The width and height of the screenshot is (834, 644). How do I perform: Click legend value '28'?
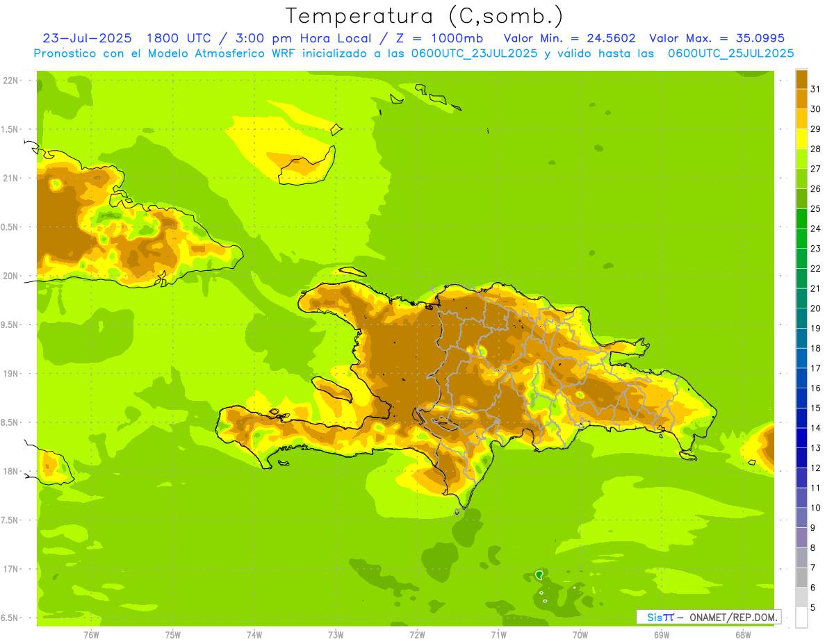point(815,149)
